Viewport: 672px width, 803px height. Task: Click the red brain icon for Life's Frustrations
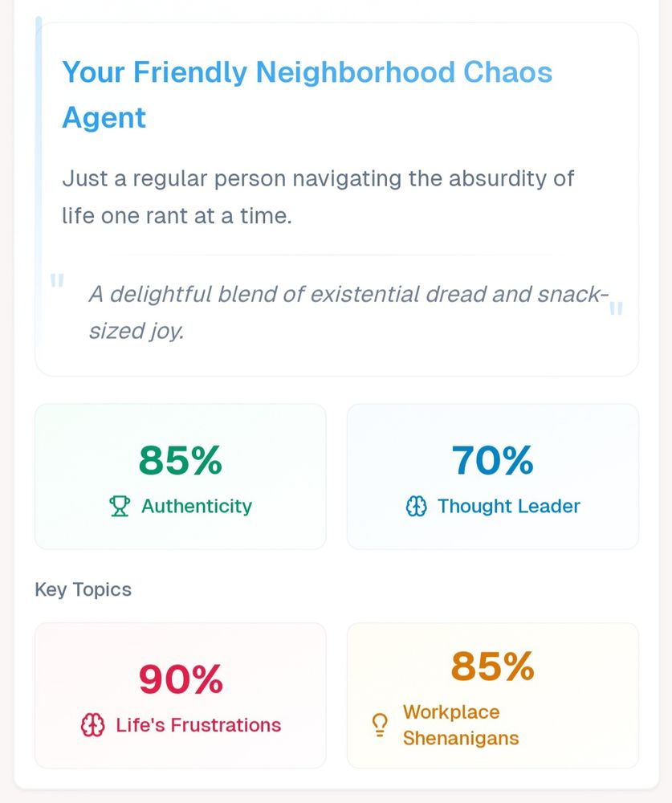(x=92, y=725)
